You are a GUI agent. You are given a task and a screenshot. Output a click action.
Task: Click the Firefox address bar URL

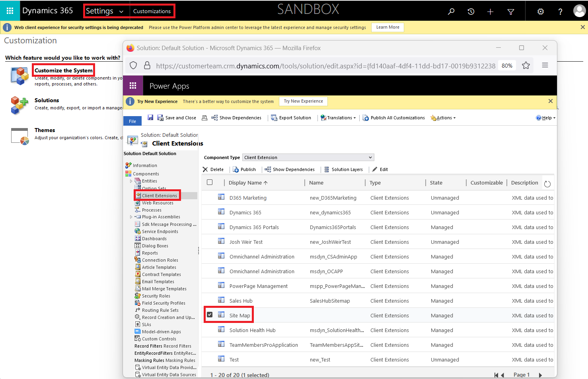coord(325,66)
